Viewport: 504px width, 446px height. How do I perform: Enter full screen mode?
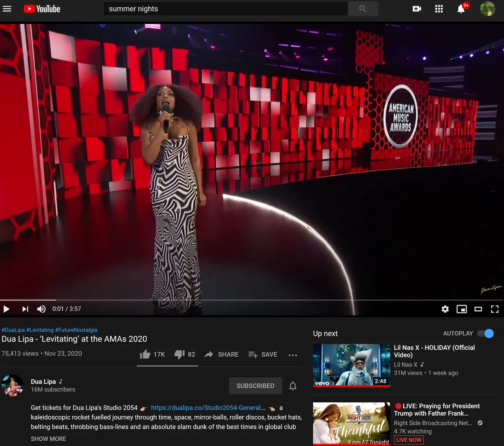(x=495, y=309)
